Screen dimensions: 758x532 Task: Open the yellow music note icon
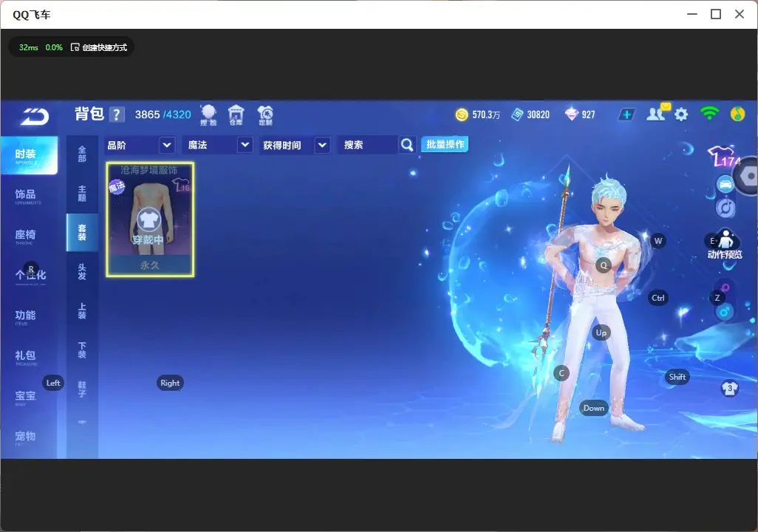coord(737,114)
